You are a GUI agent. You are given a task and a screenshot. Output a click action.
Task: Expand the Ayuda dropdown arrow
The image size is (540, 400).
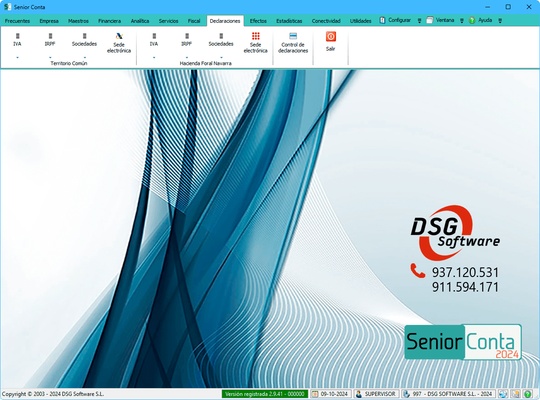click(x=500, y=21)
